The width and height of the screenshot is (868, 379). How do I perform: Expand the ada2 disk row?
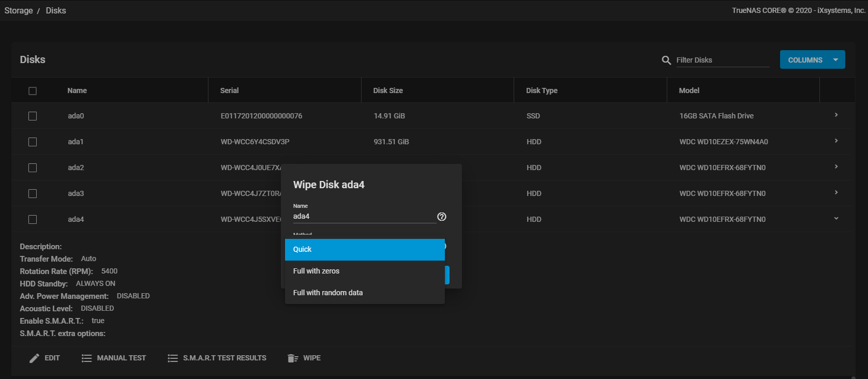click(836, 167)
